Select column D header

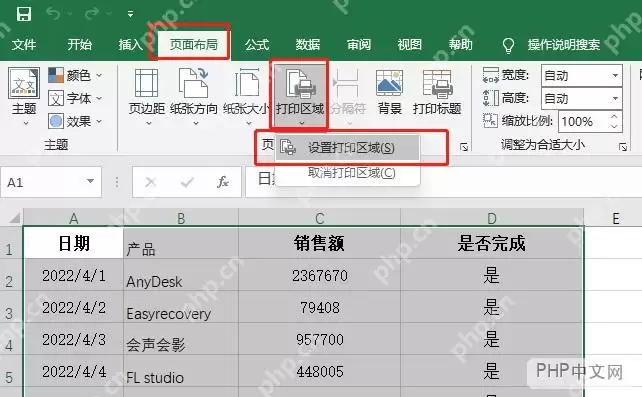(x=492, y=218)
